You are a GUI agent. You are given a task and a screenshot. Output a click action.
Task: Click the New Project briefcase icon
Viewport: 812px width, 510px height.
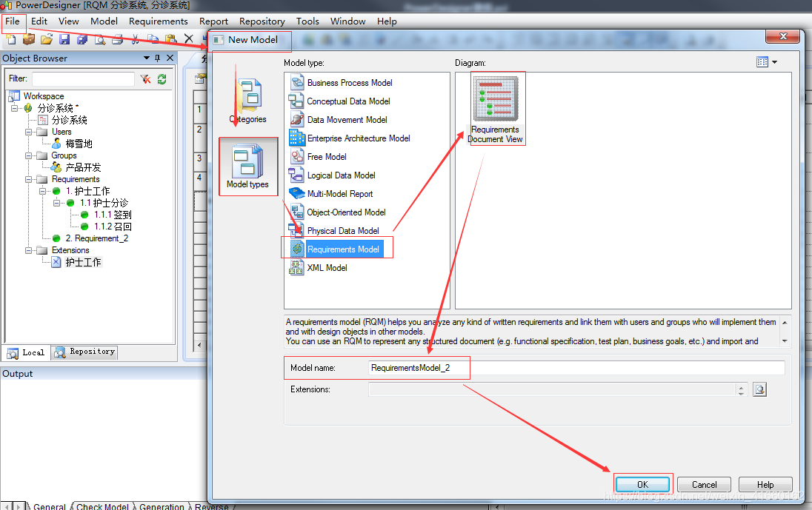(x=29, y=39)
